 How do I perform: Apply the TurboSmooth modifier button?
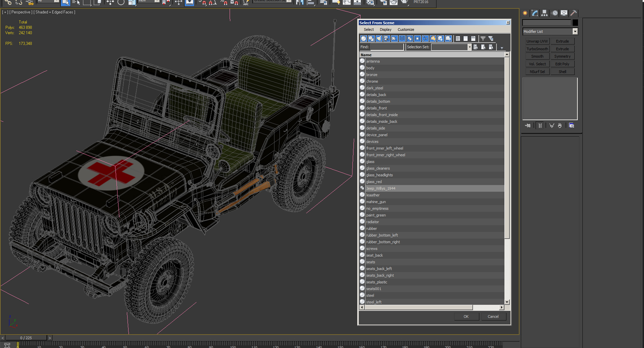[537, 49]
